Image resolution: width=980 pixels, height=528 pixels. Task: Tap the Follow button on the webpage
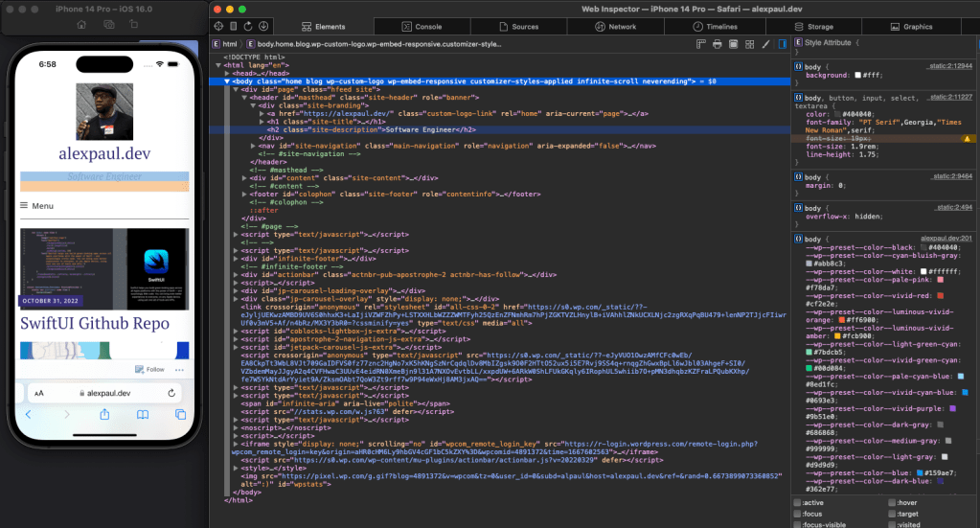pos(150,369)
